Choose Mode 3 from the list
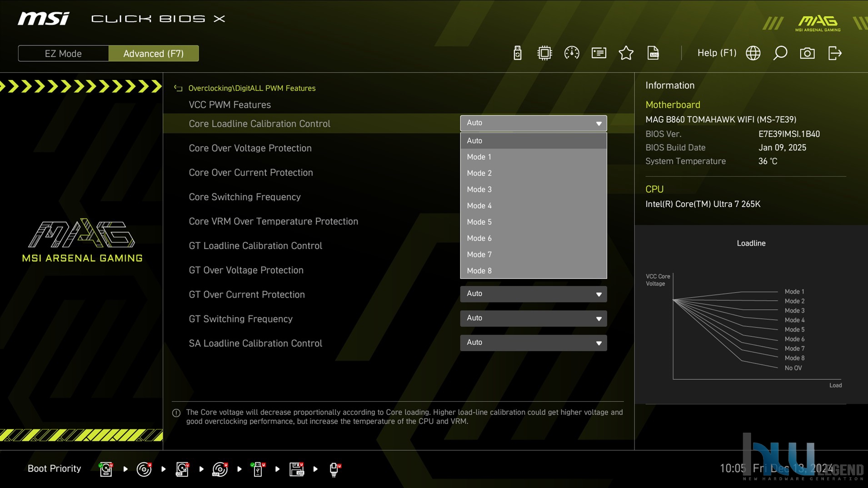Screen dimensions: 868x488 click(x=534, y=189)
